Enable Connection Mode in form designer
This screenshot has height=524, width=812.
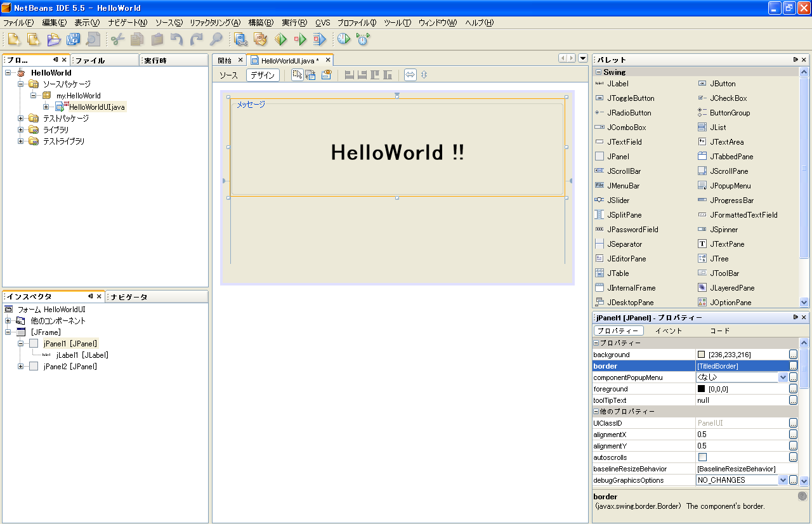click(x=310, y=75)
